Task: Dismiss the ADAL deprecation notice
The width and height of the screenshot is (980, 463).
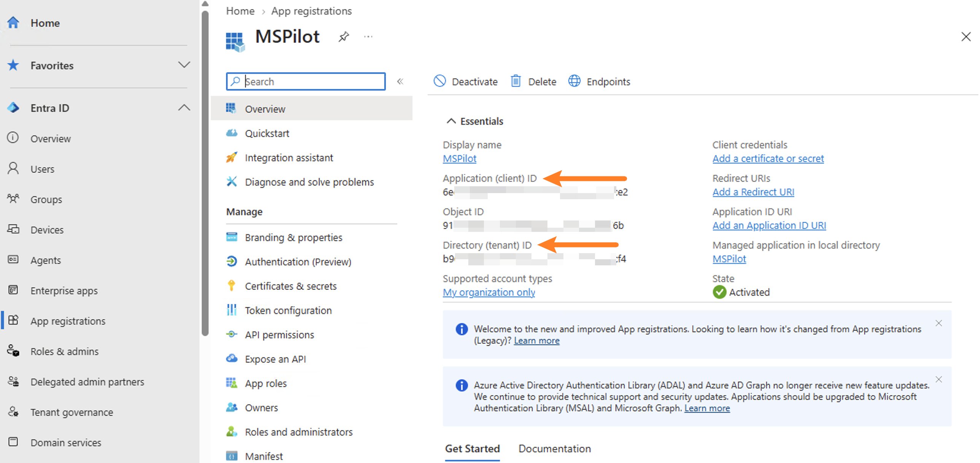Action: tap(939, 379)
